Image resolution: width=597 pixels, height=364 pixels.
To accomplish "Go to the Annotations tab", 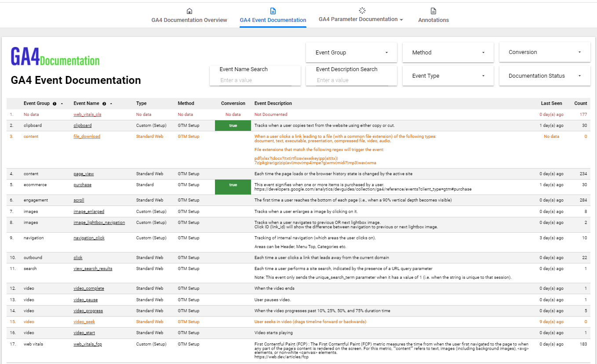I will click(433, 20).
